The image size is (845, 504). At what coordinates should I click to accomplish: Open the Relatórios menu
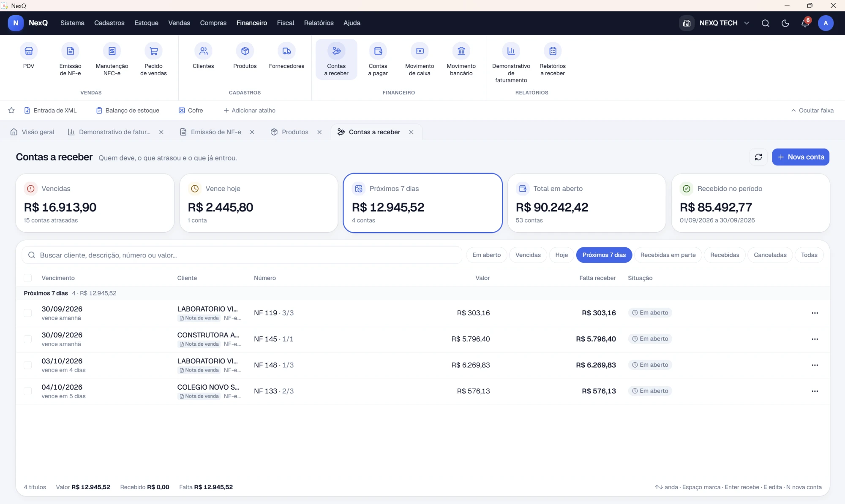click(x=319, y=23)
